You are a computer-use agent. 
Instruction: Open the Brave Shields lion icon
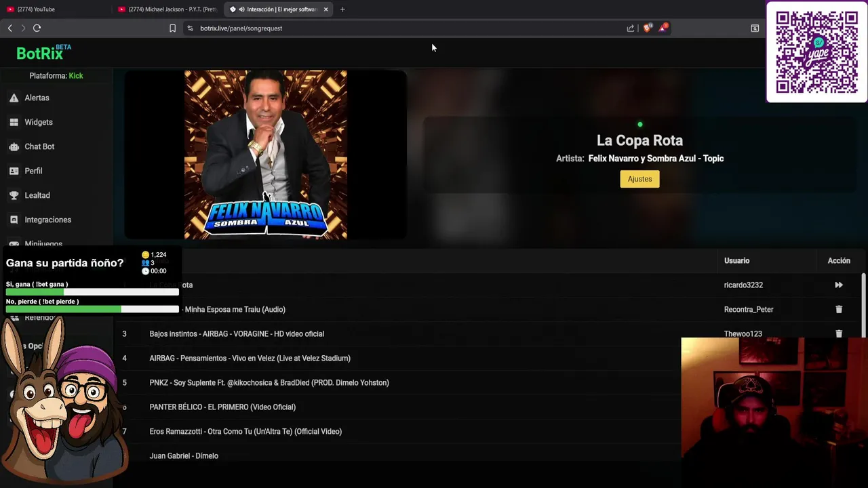pos(647,28)
